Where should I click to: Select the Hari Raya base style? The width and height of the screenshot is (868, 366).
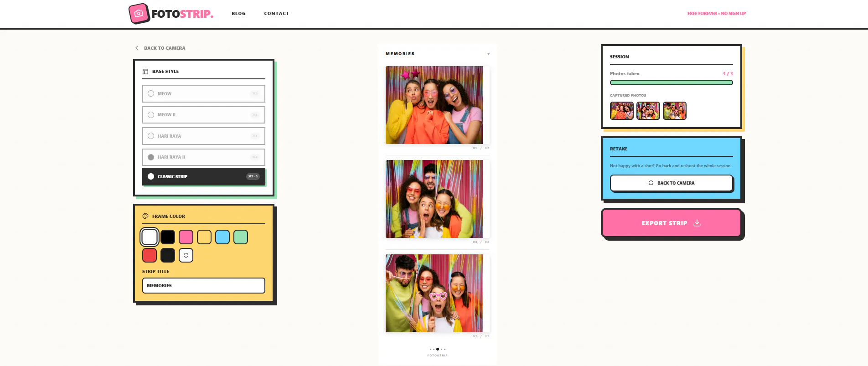203,136
